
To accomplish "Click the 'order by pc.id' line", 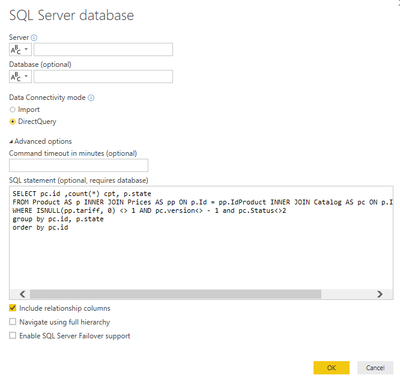I will pos(40,228).
